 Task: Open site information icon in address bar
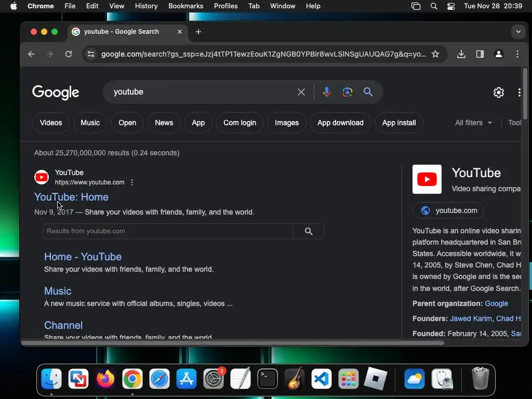click(91, 54)
